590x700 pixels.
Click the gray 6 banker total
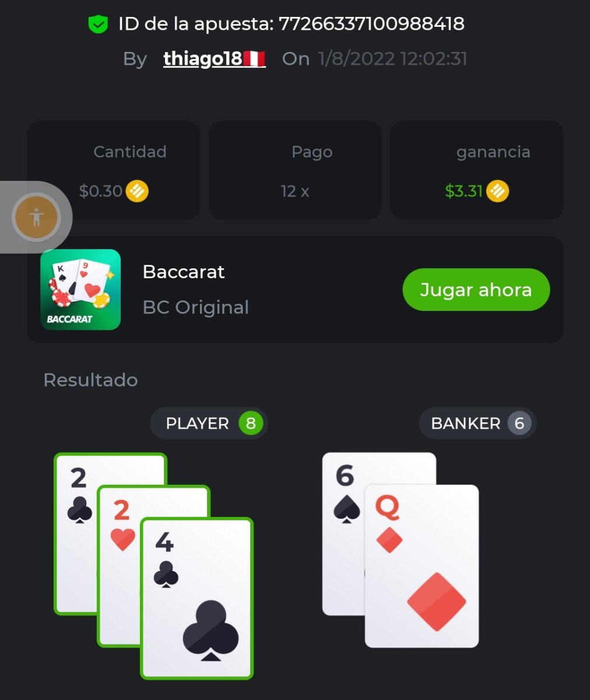click(519, 423)
